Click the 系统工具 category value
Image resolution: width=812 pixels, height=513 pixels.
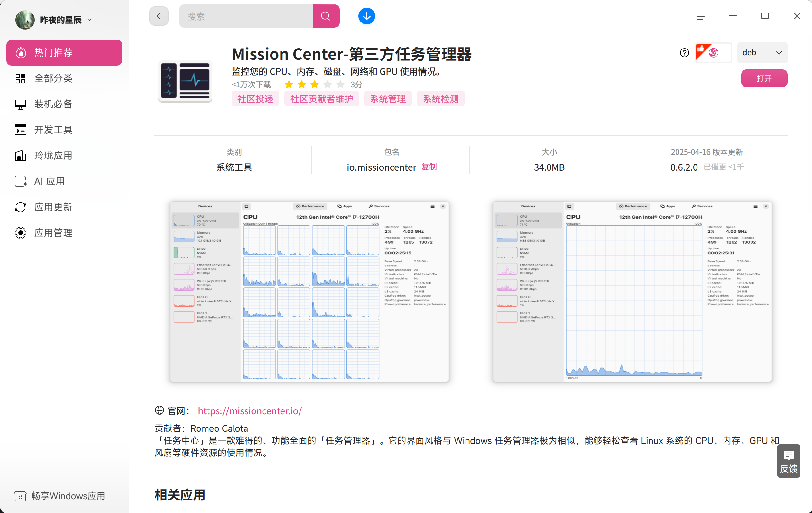[234, 167]
